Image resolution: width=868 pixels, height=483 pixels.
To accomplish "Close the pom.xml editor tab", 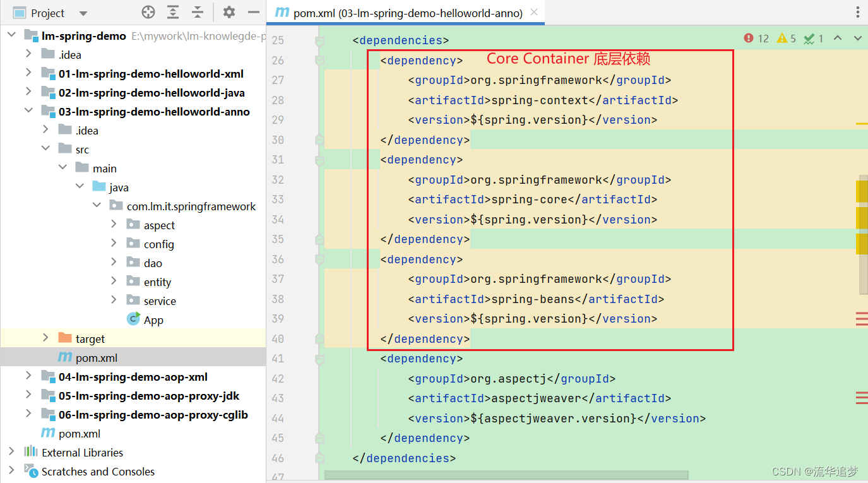I will pyautogui.click(x=534, y=13).
